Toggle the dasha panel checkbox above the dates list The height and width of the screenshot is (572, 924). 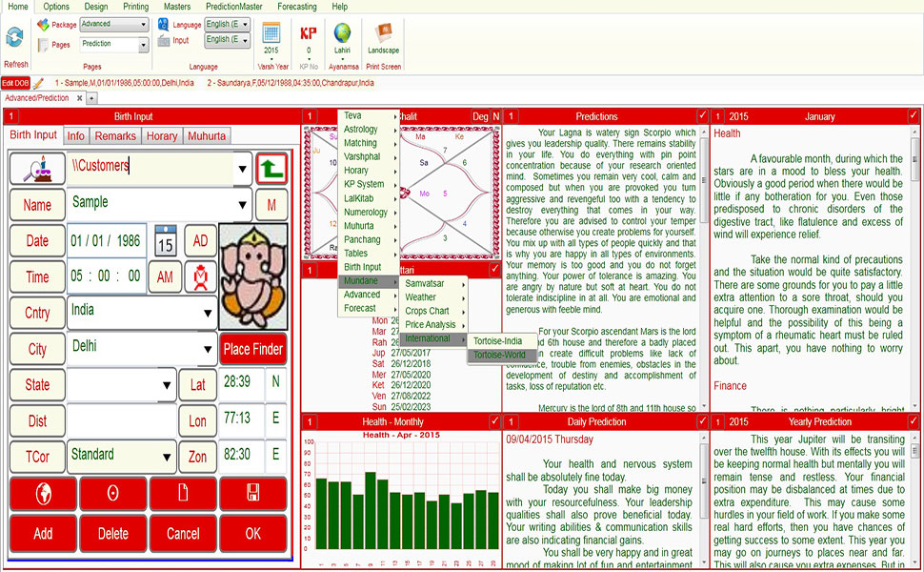tap(494, 269)
